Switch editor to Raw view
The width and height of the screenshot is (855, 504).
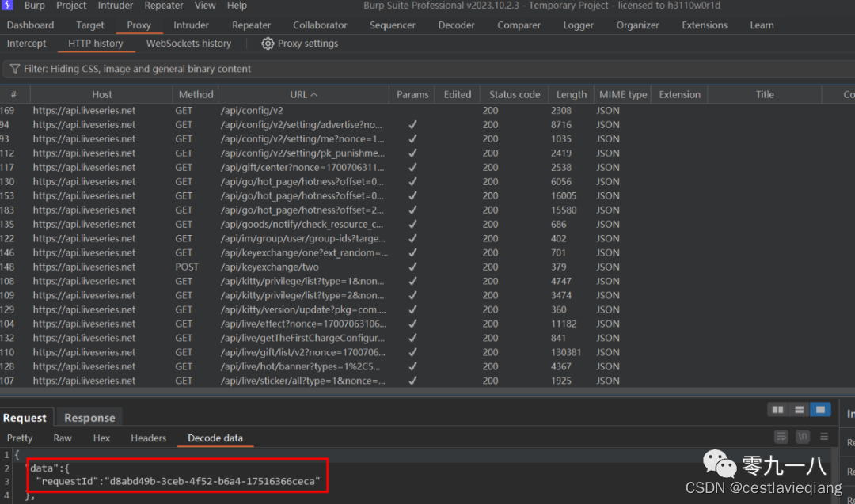click(63, 438)
